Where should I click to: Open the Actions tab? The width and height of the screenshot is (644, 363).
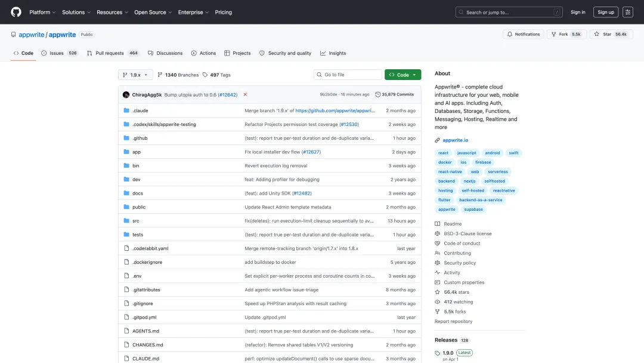203,53
